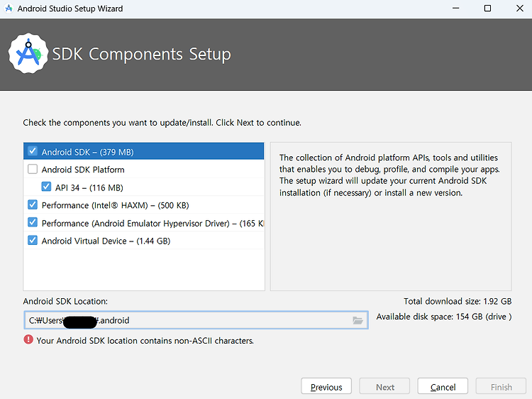
Task: Uncheck Android Emulator Hypervisor Driver checkbox
Action: (x=33, y=222)
